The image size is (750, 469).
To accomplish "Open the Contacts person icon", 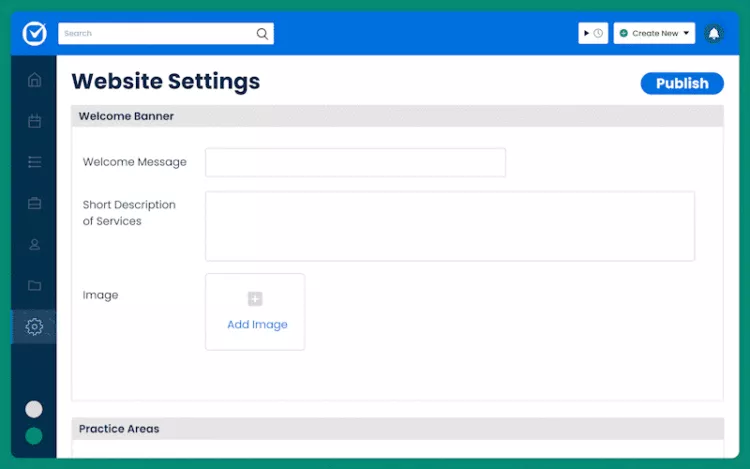I will pyautogui.click(x=35, y=244).
